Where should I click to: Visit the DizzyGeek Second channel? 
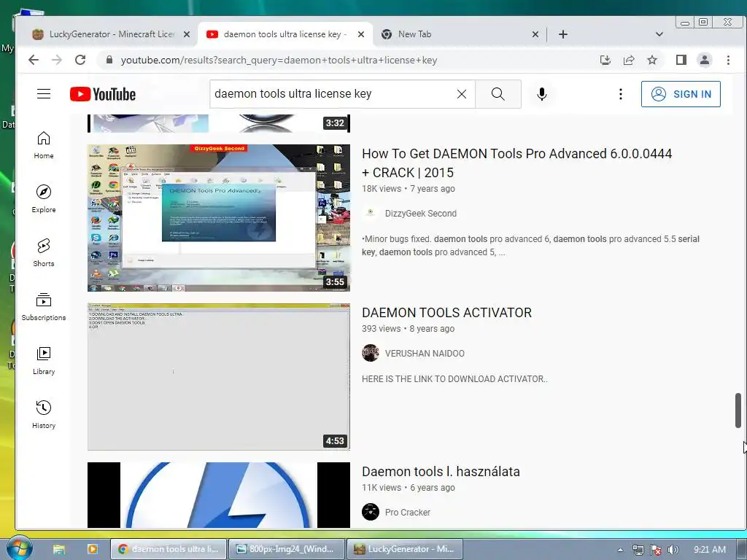(x=421, y=214)
